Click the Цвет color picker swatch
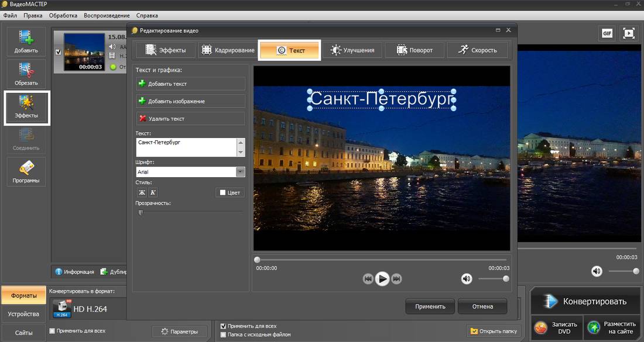 [x=223, y=192]
